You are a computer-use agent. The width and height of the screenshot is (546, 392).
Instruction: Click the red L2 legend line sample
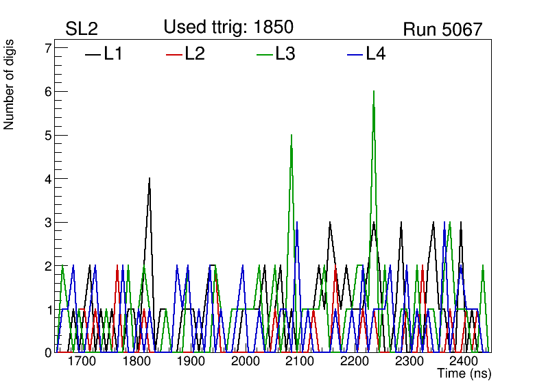pos(175,54)
